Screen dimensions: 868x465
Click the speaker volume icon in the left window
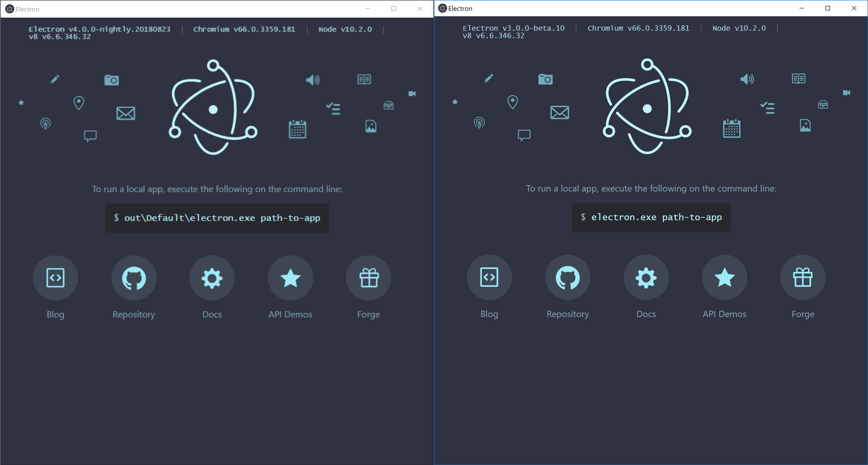click(313, 80)
